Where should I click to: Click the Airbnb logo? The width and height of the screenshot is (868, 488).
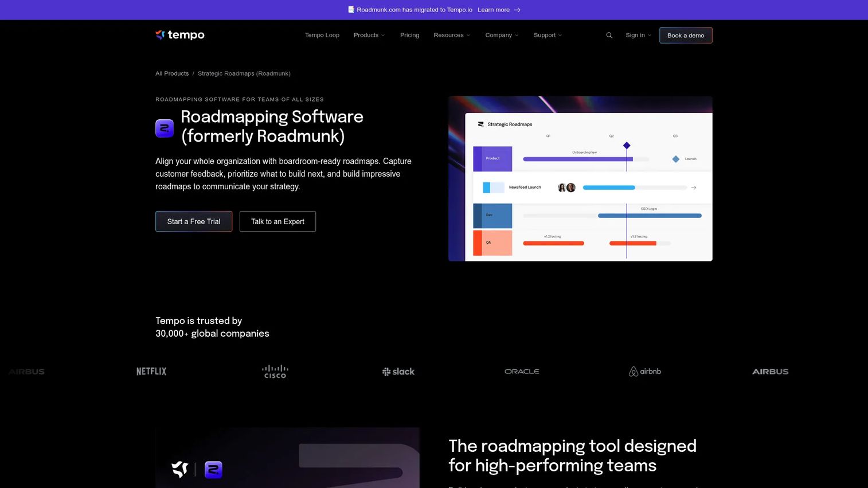(x=645, y=372)
